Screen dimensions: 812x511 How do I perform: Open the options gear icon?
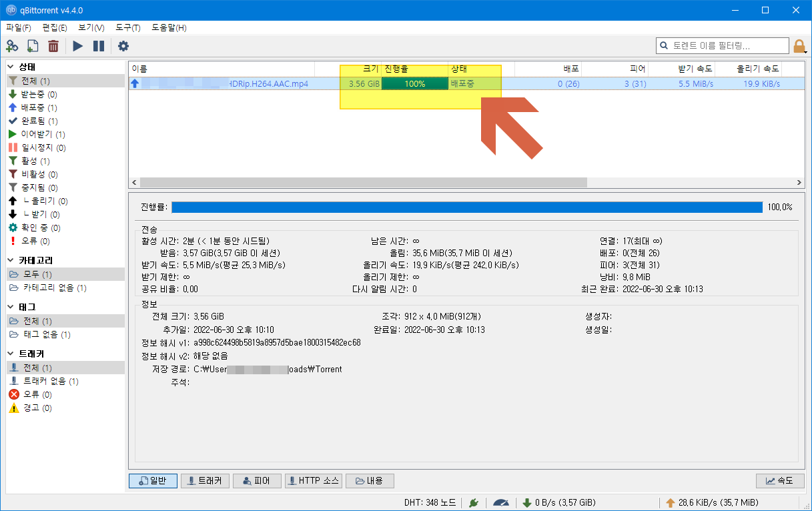[123, 46]
